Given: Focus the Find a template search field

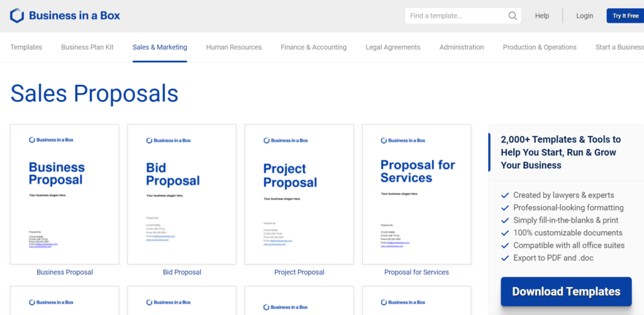Looking at the screenshot, I should pyautogui.click(x=463, y=16).
